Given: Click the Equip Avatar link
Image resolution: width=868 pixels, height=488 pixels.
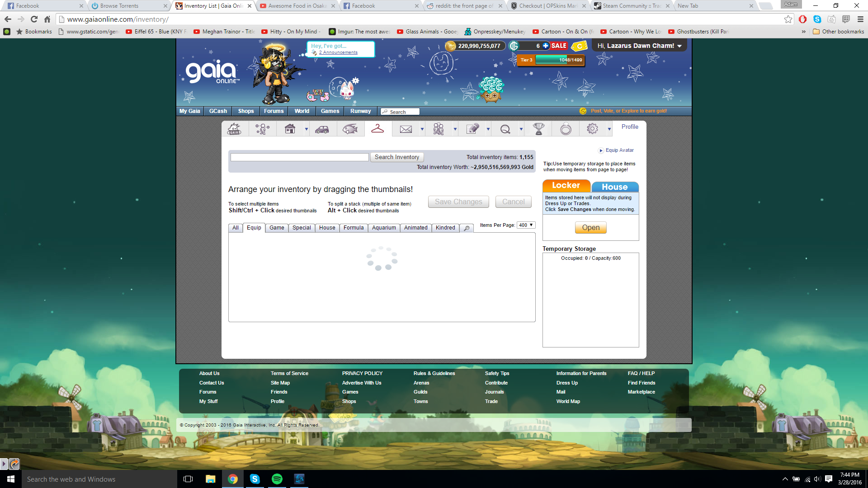Looking at the screenshot, I should (619, 150).
